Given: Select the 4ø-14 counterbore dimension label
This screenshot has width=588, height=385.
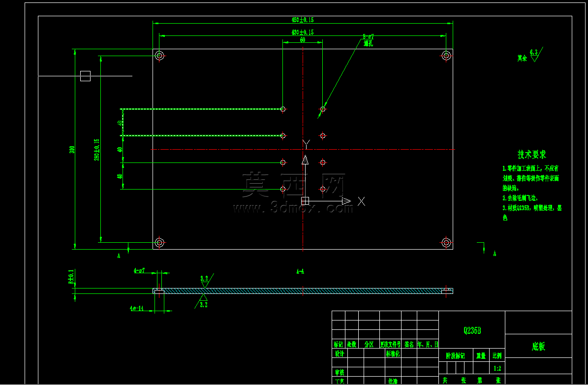Looking at the screenshot, I should point(137,309).
